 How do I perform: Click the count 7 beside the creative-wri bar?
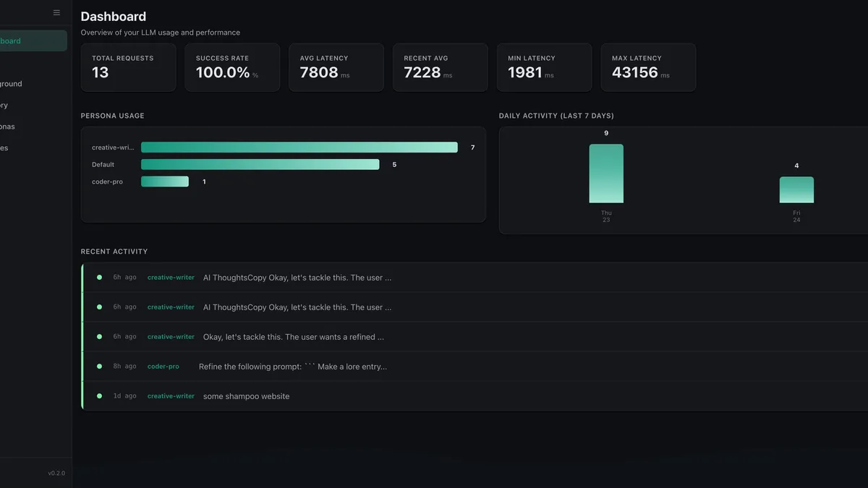[473, 147]
